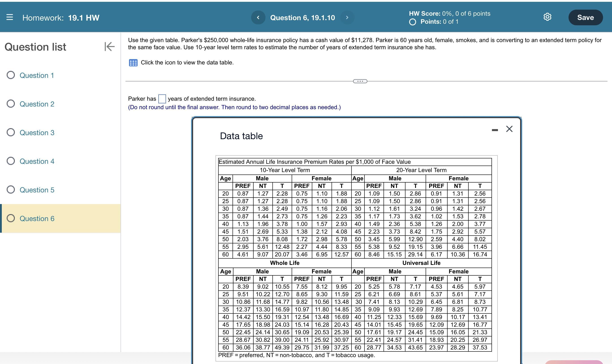Expand the ellipsis divider handle

pos(360,81)
